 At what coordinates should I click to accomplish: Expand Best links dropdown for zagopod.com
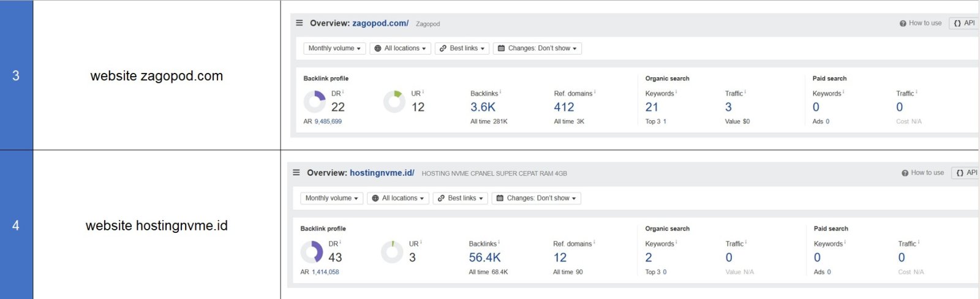pyautogui.click(x=462, y=48)
